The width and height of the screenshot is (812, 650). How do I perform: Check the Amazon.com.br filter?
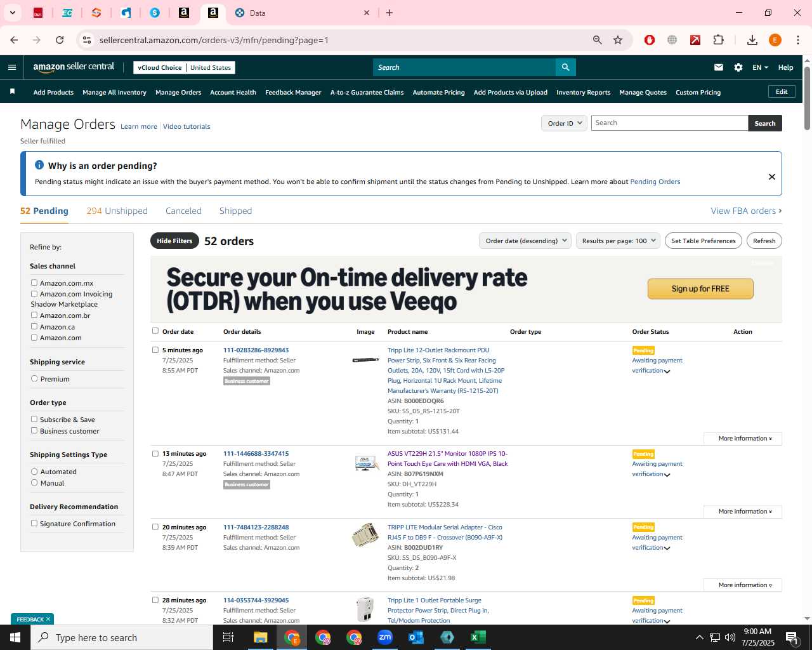coord(34,315)
